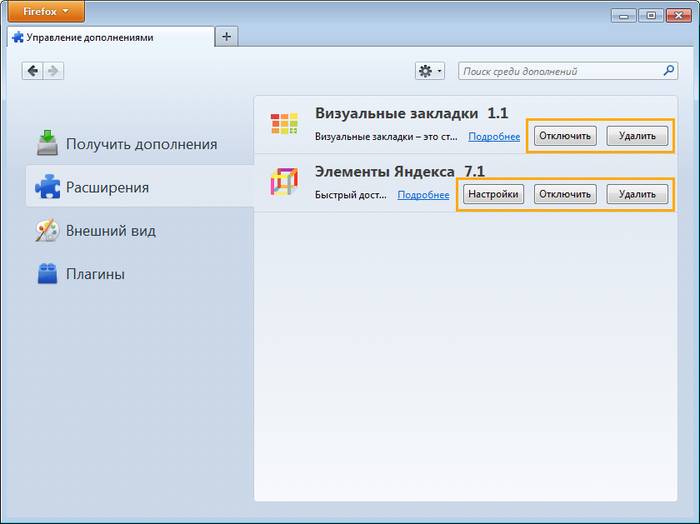Click Подробнее link for Визуальные закладки
The width and height of the screenshot is (700, 524).
pyautogui.click(x=494, y=137)
